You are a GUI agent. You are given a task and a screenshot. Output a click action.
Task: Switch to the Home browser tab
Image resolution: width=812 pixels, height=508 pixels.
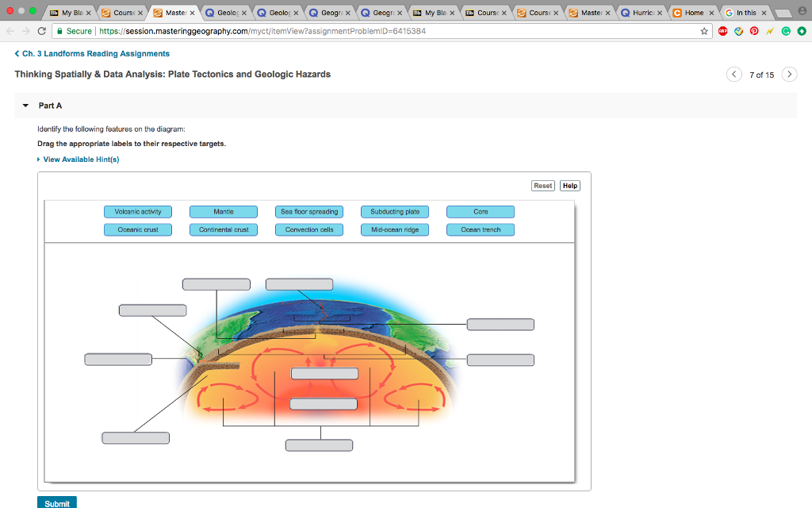[x=694, y=12]
